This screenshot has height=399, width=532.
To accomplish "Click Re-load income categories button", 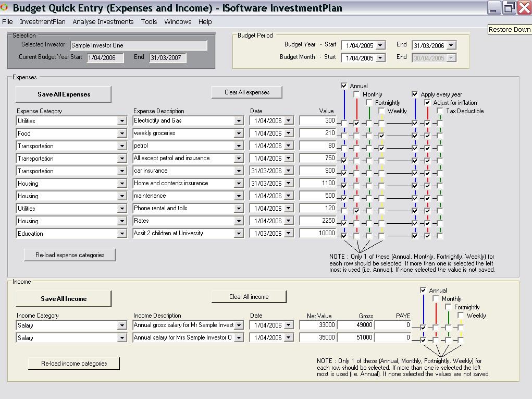I will pos(74,363).
